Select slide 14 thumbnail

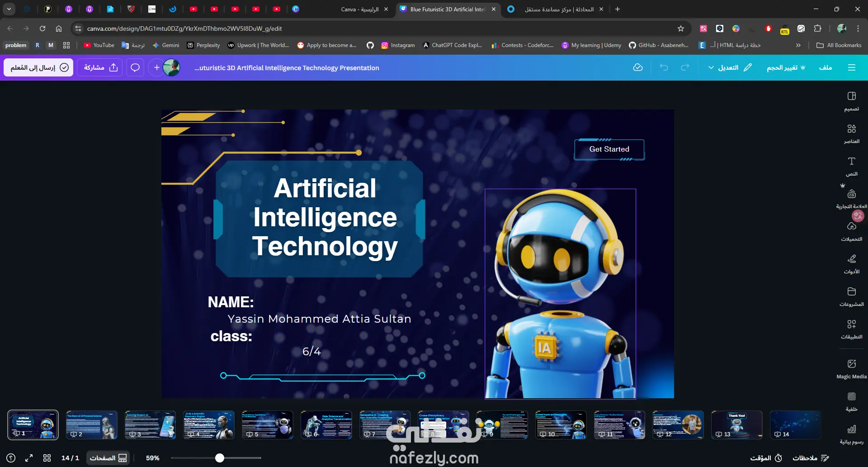coord(796,425)
